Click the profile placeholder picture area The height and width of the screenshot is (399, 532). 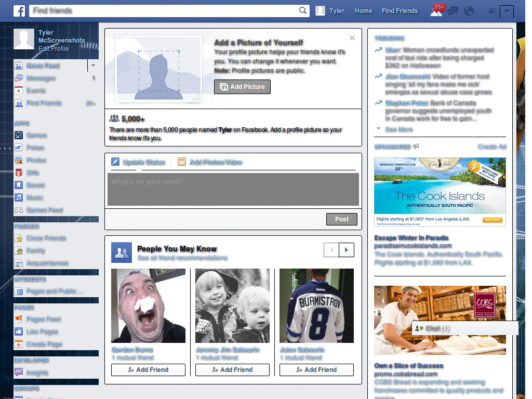pyautogui.click(x=159, y=69)
